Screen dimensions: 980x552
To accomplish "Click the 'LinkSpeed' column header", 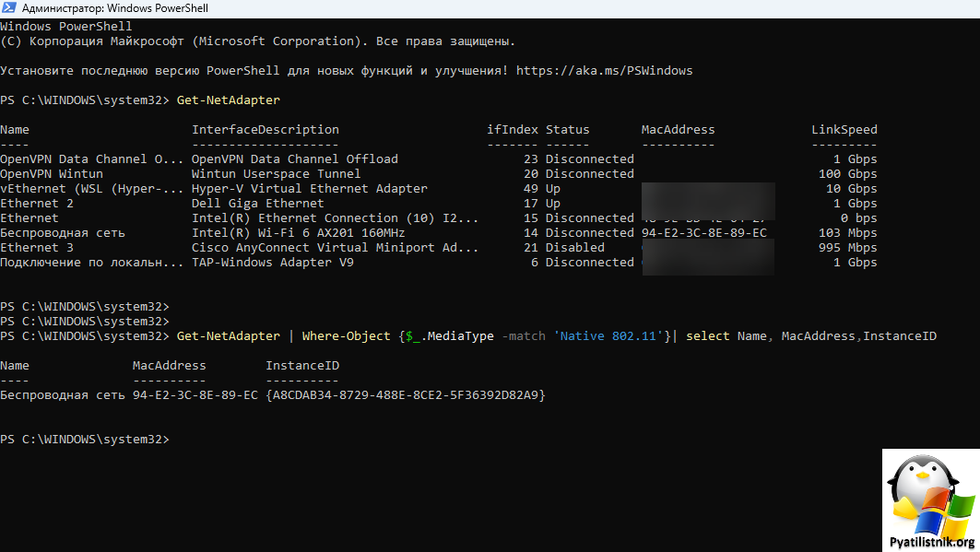I will pos(844,130).
